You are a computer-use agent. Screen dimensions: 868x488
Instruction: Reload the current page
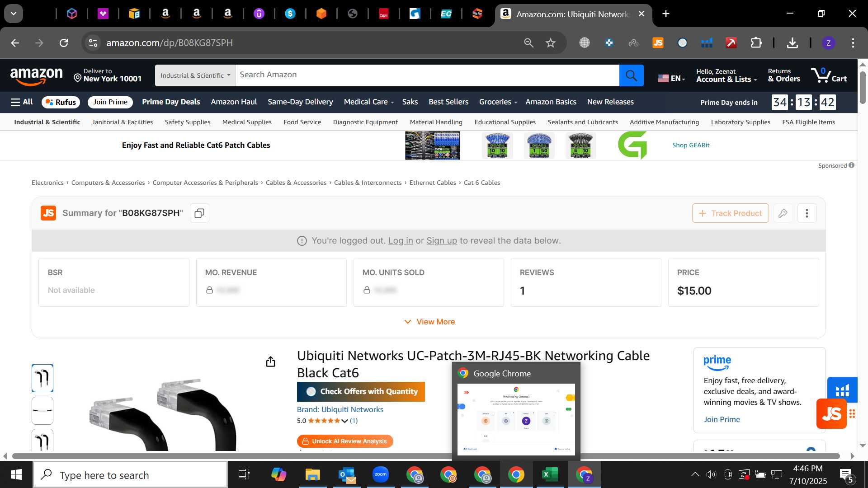64,43
